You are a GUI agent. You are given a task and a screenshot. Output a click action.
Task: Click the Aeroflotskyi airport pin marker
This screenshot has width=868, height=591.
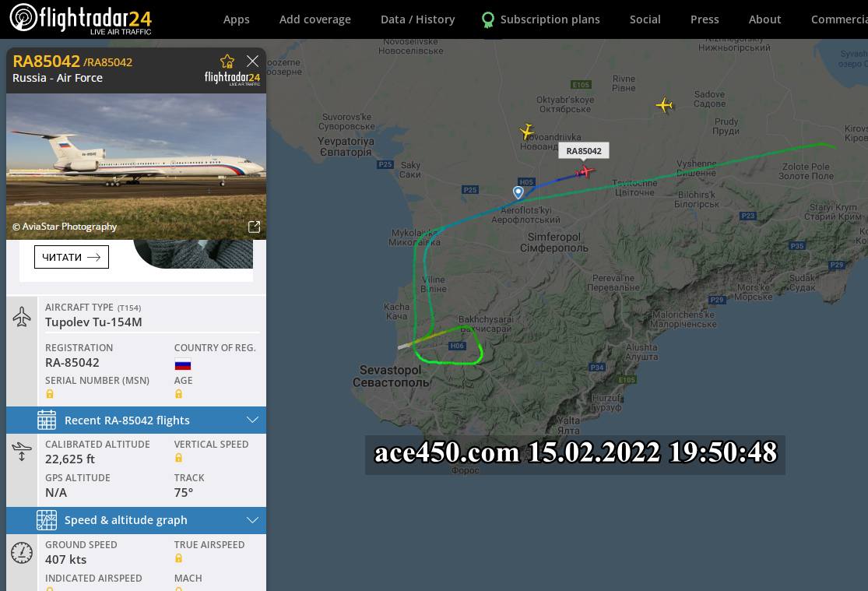(x=518, y=192)
